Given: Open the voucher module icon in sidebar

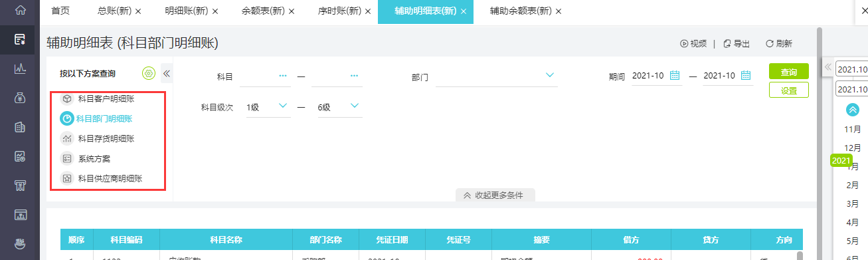Looking at the screenshot, I should click(20, 39).
